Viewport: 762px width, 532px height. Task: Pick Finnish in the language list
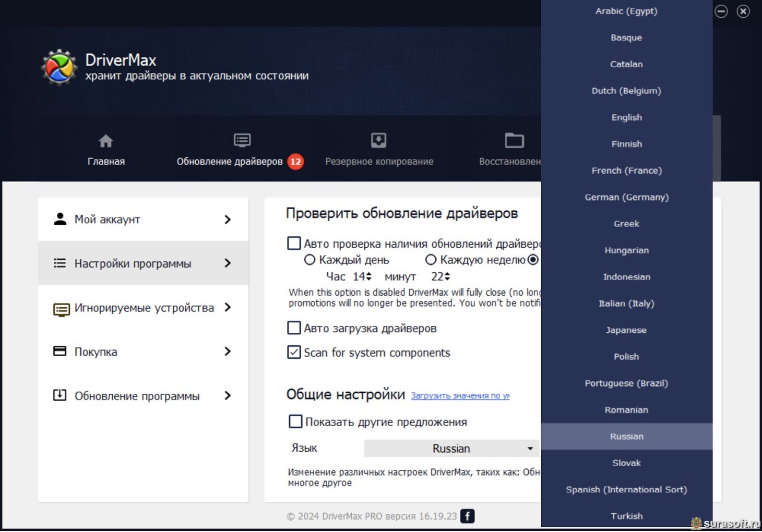pos(626,144)
